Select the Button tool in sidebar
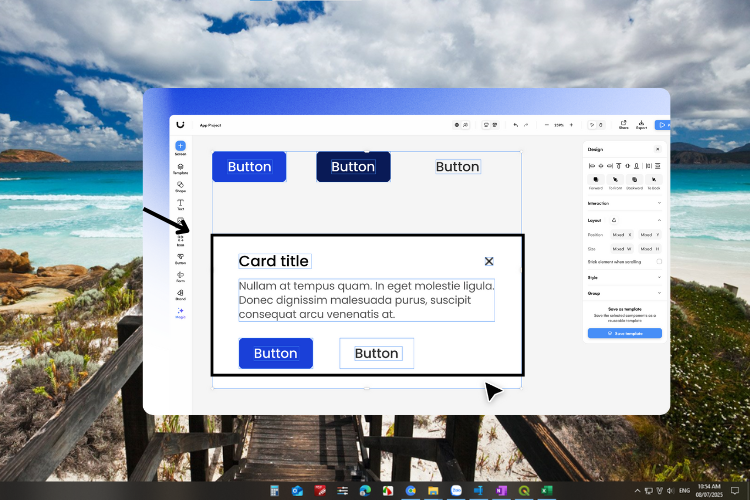 (180, 259)
